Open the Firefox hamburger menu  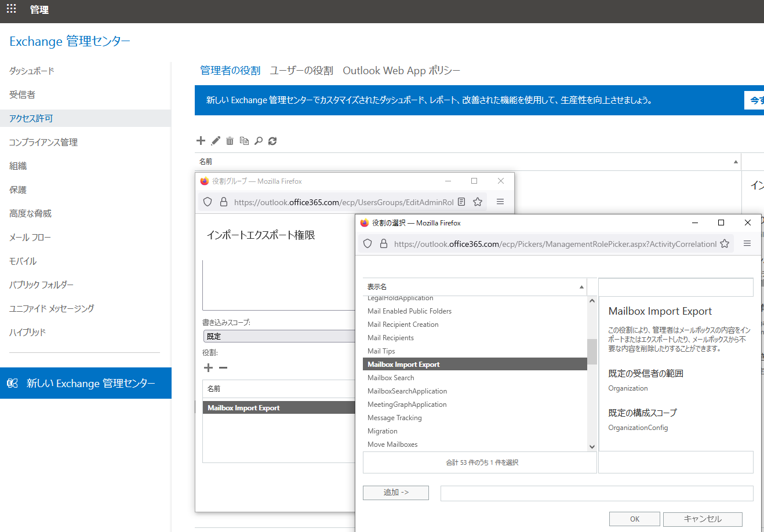pos(748,243)
